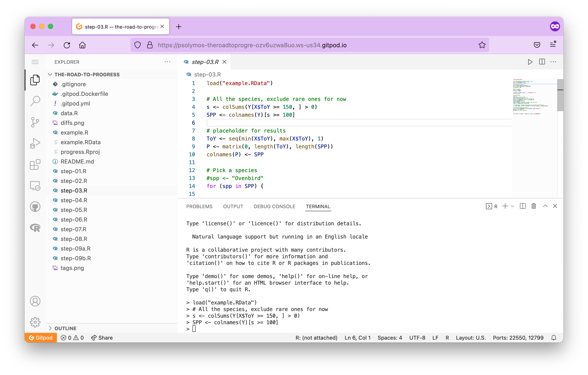Open the new terminal launch profile dropdown
Viewport: 588px width, 375px height.
513,206
